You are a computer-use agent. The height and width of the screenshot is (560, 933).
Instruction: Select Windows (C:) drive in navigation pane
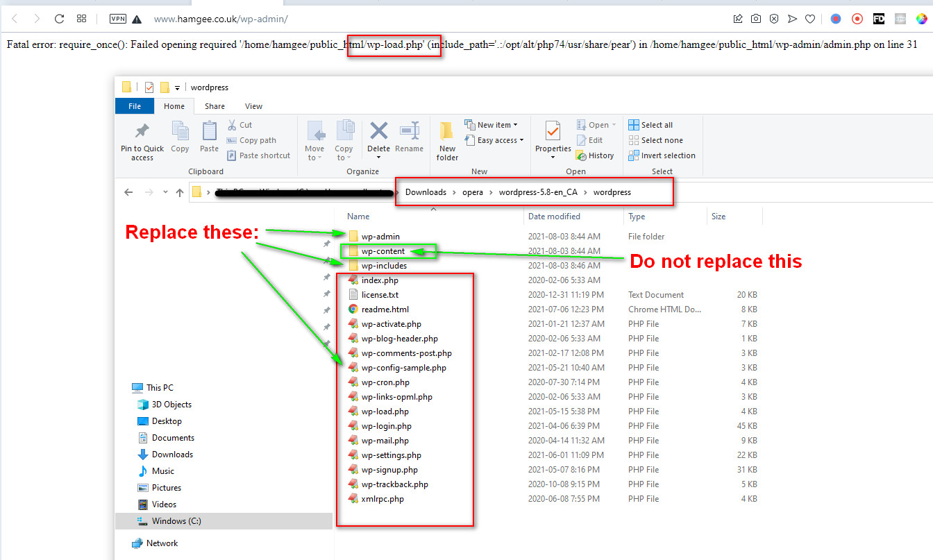176,521
